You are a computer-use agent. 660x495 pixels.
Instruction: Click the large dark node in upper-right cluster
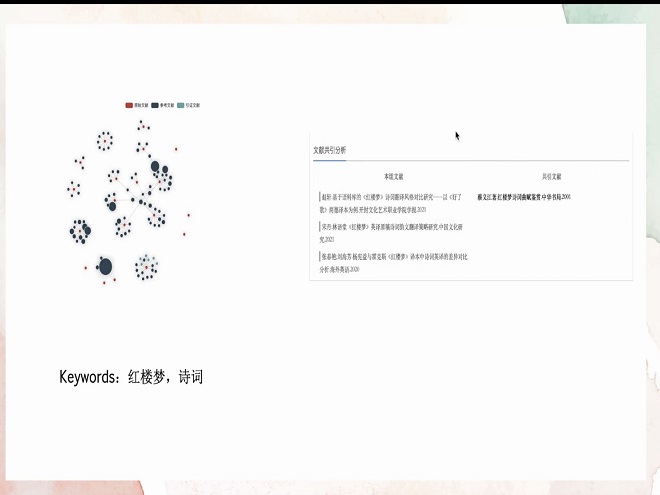[155, 167]
